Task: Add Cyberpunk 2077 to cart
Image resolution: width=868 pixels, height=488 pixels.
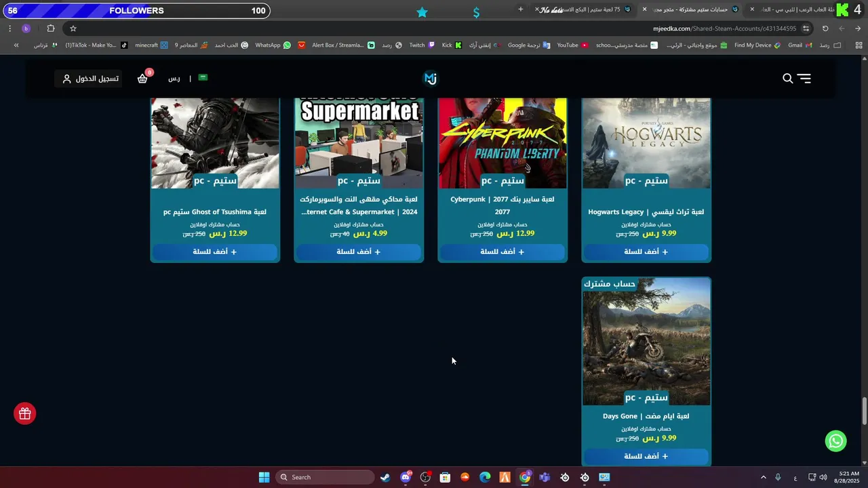Action: 502,251
